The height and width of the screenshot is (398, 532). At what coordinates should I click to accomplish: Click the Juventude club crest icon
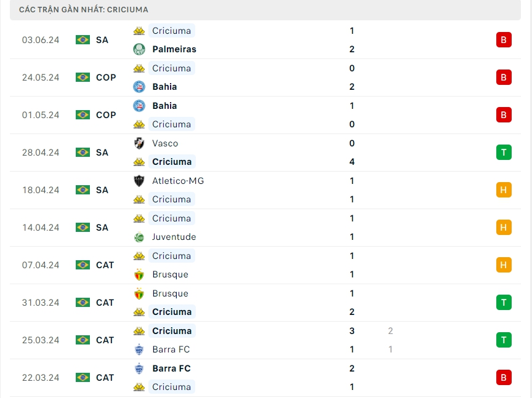pos(139,237)
